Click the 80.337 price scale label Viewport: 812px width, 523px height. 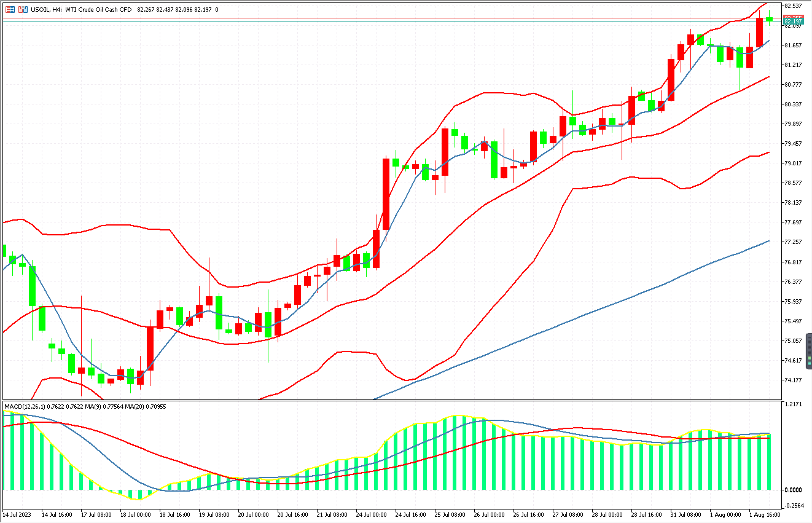click(x=792, y=104)
